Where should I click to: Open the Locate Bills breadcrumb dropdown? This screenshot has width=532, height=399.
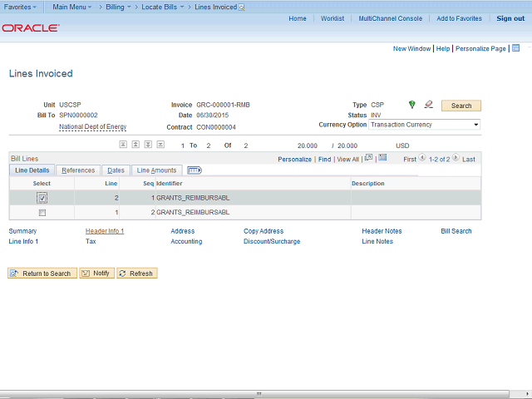coord(163,7)
